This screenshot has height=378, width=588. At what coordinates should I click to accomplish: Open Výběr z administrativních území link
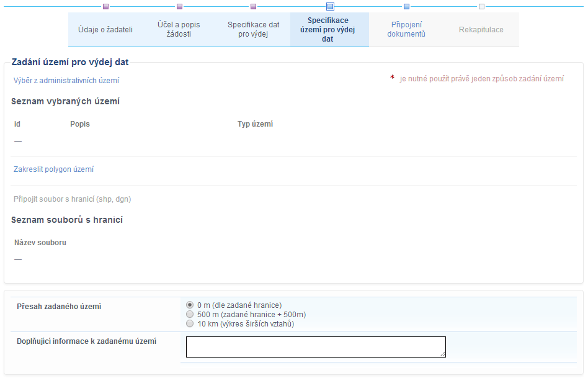click(66, 81)
